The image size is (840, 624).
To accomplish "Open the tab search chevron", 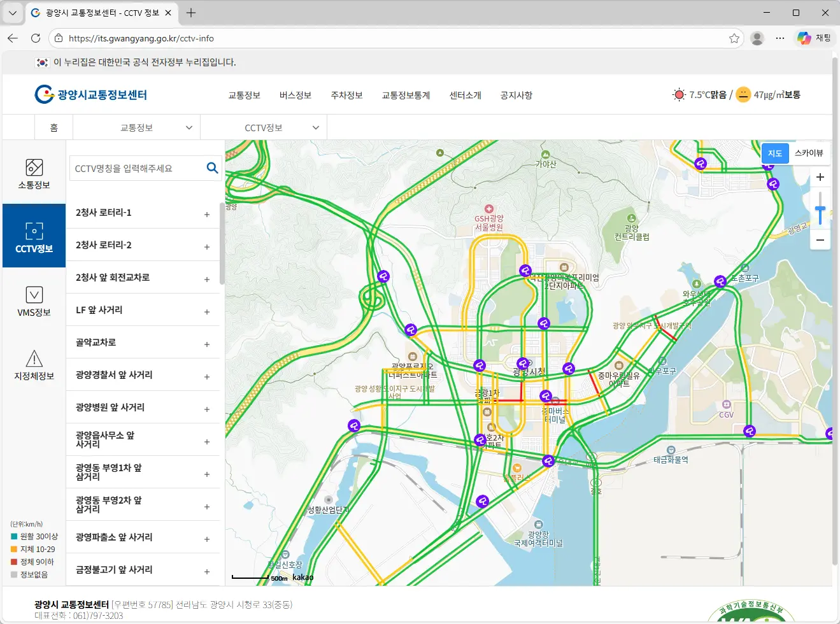I will point(13,13).
